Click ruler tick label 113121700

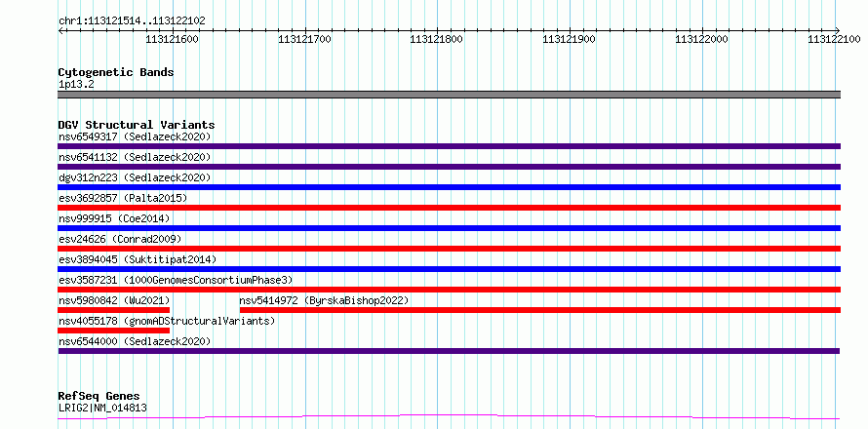pos(305,39)
